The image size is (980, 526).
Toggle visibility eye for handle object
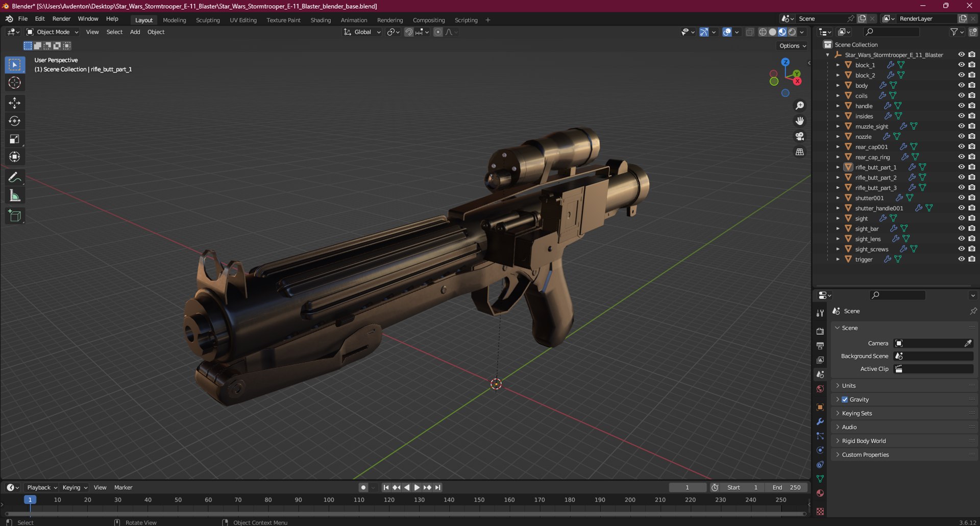tap(961, 106)
